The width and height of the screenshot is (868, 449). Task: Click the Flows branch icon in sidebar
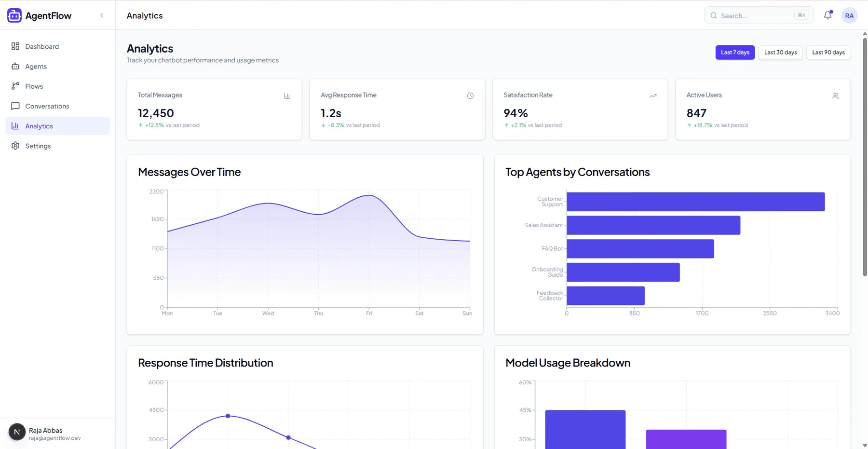click(x=15, y=86)
